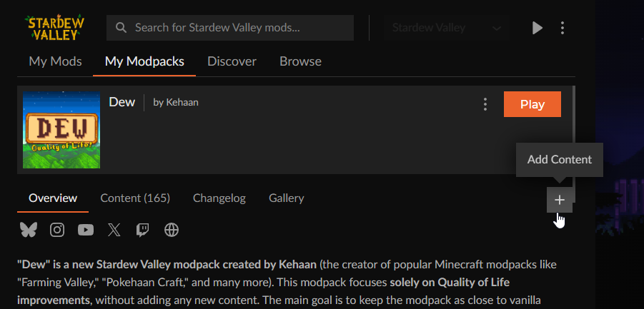Open the Browse tab
Viewport: 644px width, 309px height.
tap(300, 61)
